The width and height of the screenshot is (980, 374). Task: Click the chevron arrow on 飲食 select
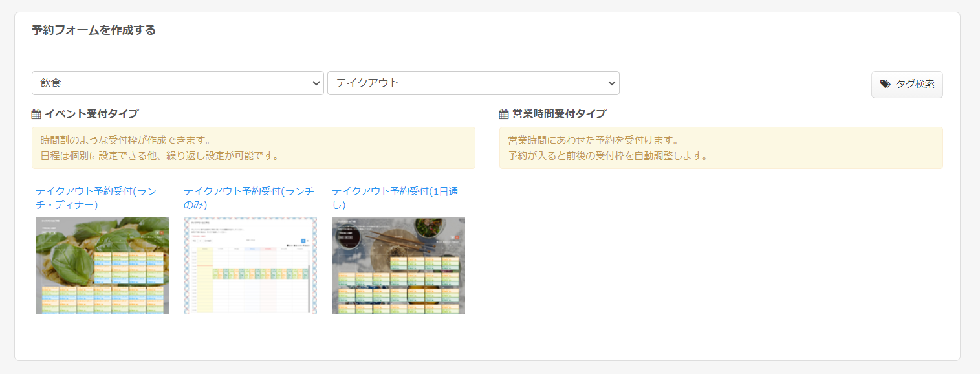[x=316, y=83]
